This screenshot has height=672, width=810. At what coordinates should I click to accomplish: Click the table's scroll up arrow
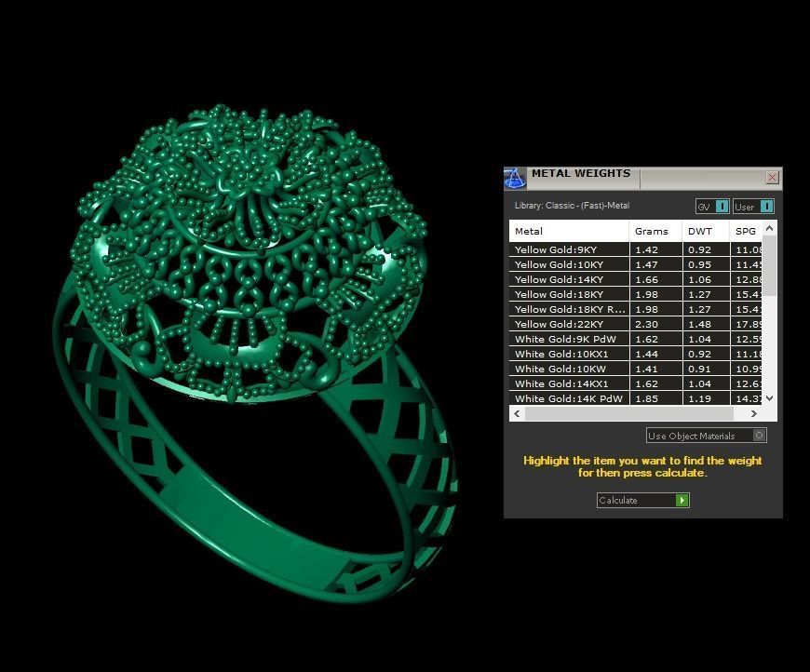pyautogui.click(x=769, y=228)
